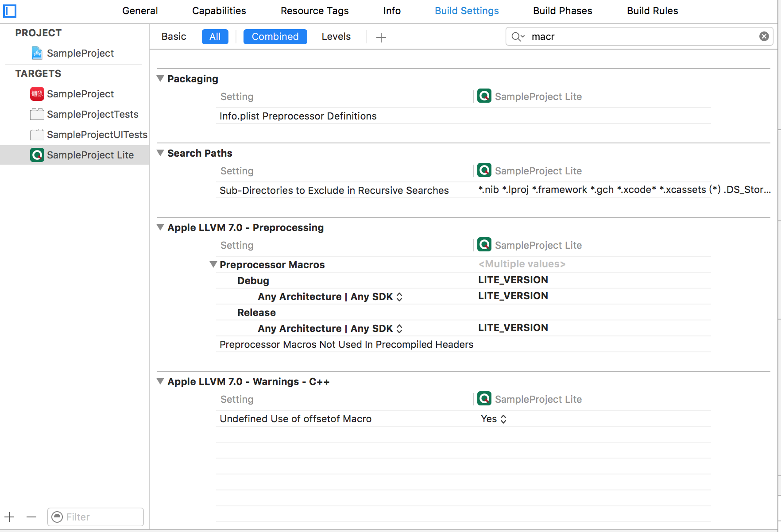Click the targets Filter field

tap(96, 517)
